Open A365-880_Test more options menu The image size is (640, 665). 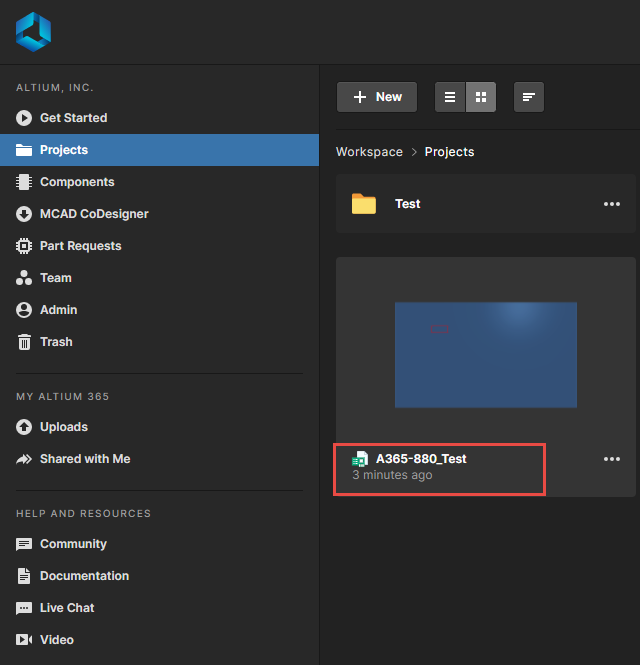[612, 459]
